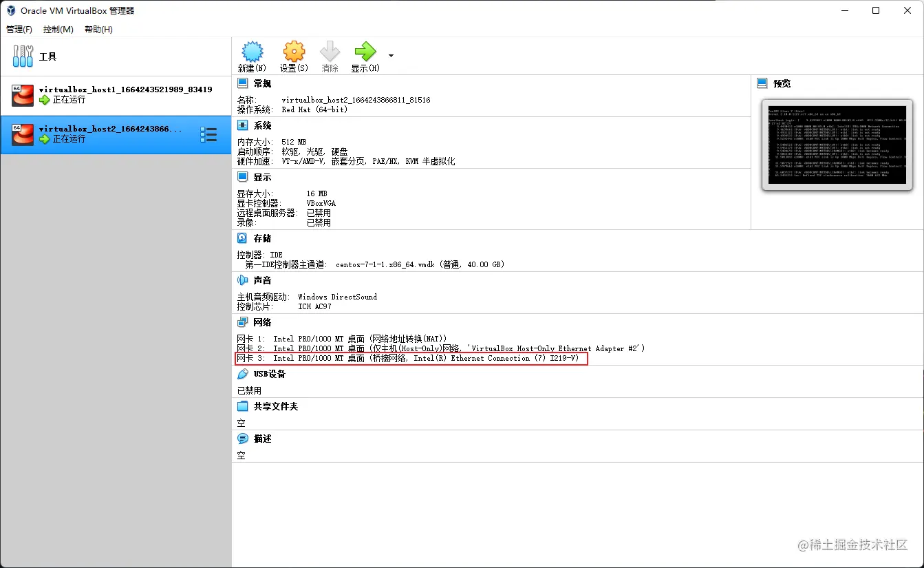Image resolution: width=924 pixels, height=568 pixels.
Task: Click the 显卡控制器 VBoxVGA value
Action: pos(321,203)
